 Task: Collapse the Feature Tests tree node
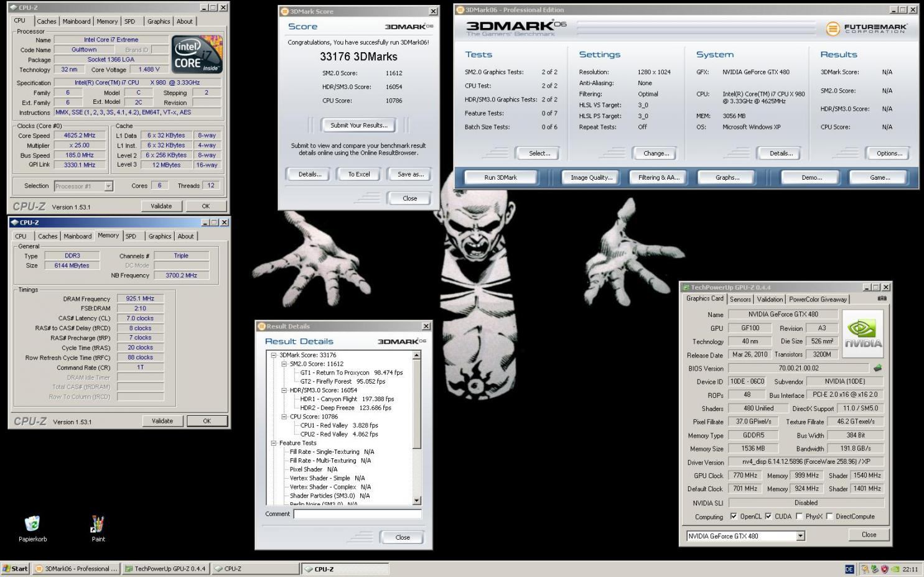point(273,443)
